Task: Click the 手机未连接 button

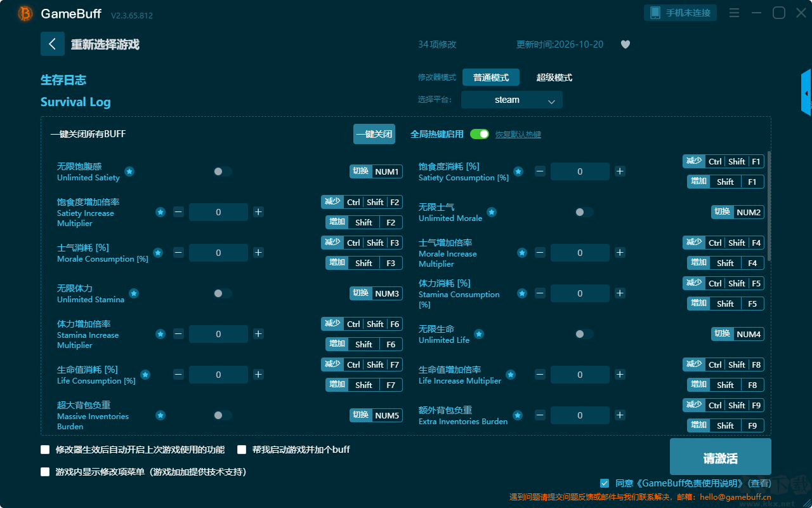Action: click(681, 13)
